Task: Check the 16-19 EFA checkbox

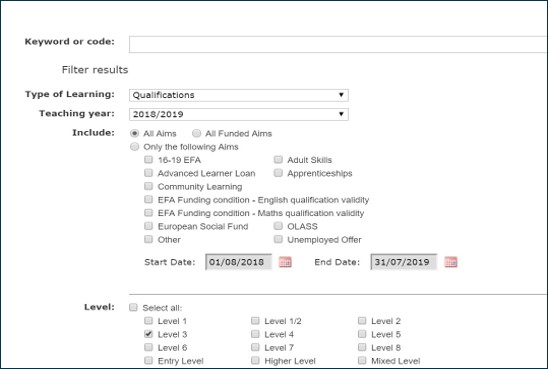Action: [x=149, y=160]
